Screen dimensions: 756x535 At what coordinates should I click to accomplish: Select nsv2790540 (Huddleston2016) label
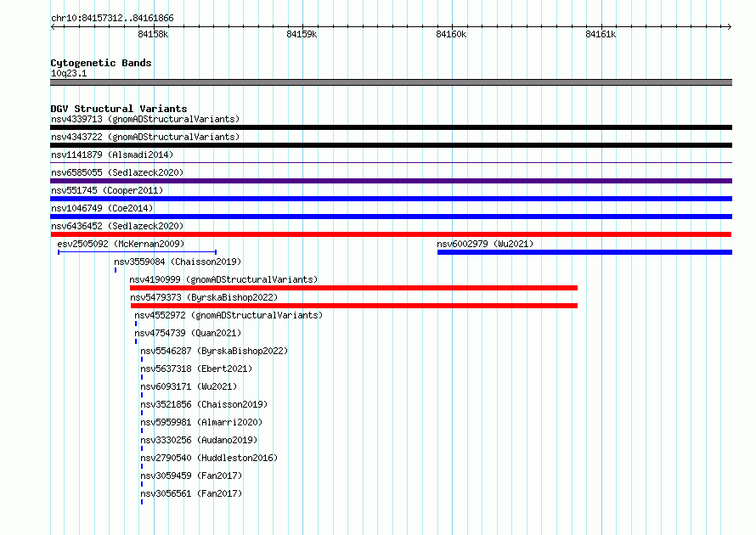click(x=209, y=458)
